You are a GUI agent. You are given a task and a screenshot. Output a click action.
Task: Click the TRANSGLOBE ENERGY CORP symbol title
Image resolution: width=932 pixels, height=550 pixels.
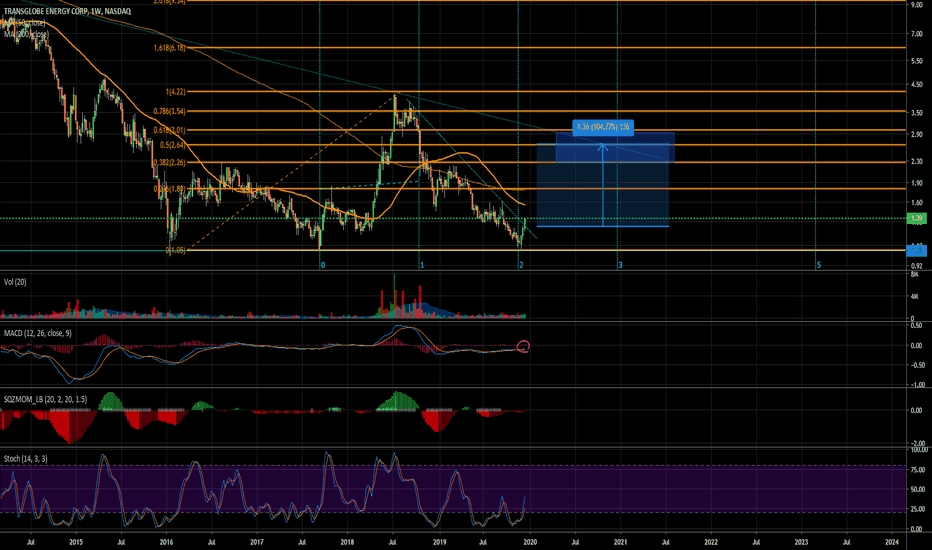67,11
